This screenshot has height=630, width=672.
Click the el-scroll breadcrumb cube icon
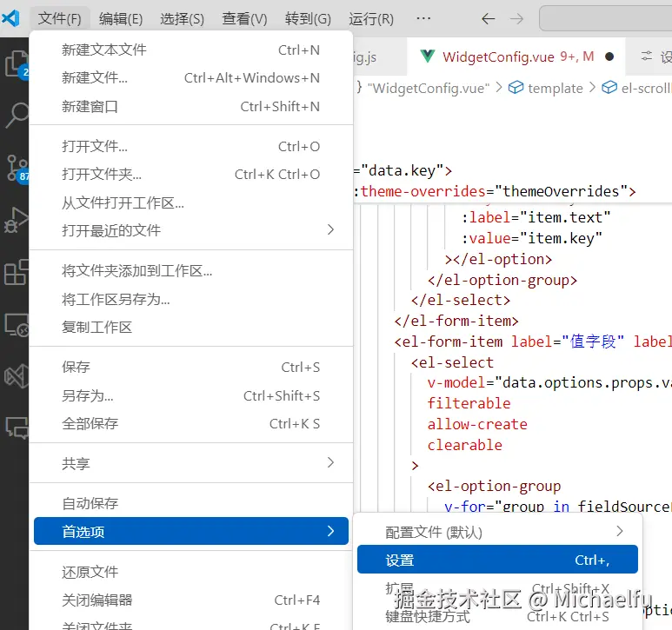pyautogui.click(x=609, y=88)
